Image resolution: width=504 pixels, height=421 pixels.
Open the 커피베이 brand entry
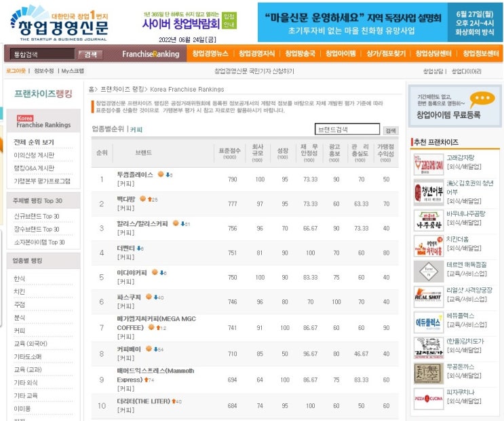tap(129, 349)
